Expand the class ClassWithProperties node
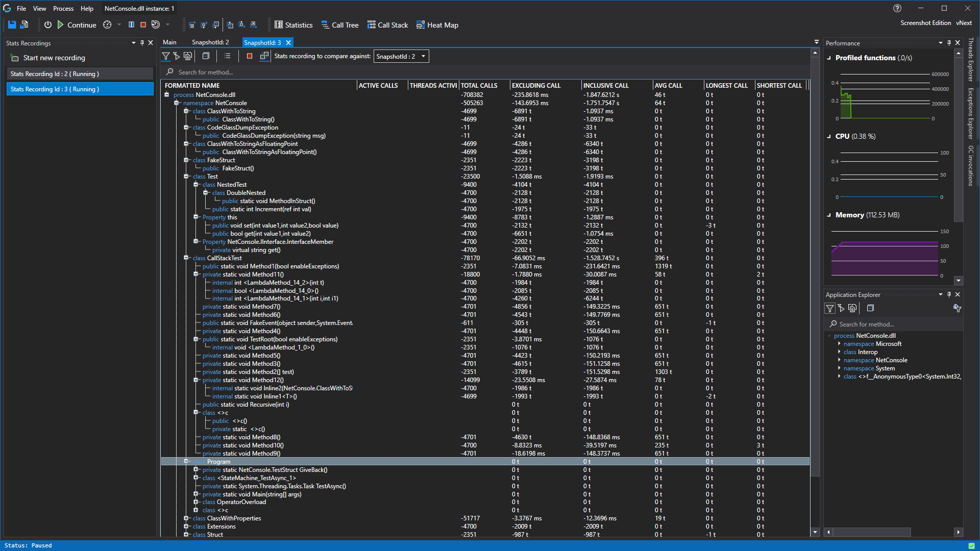This screenshot has width=980, height=551. point(186,518)
